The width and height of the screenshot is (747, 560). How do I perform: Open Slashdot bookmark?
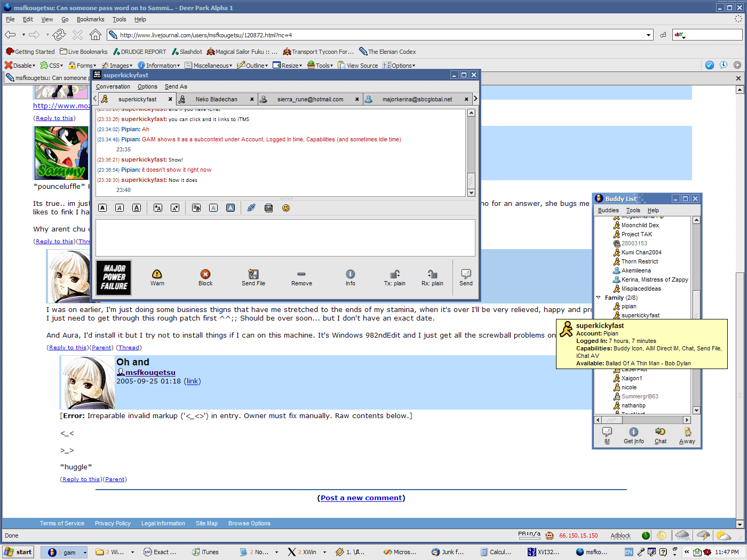tap(187, 52)
